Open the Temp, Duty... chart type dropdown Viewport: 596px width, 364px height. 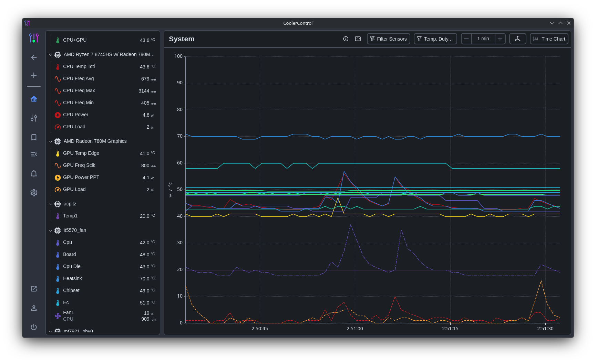(435, 39)
